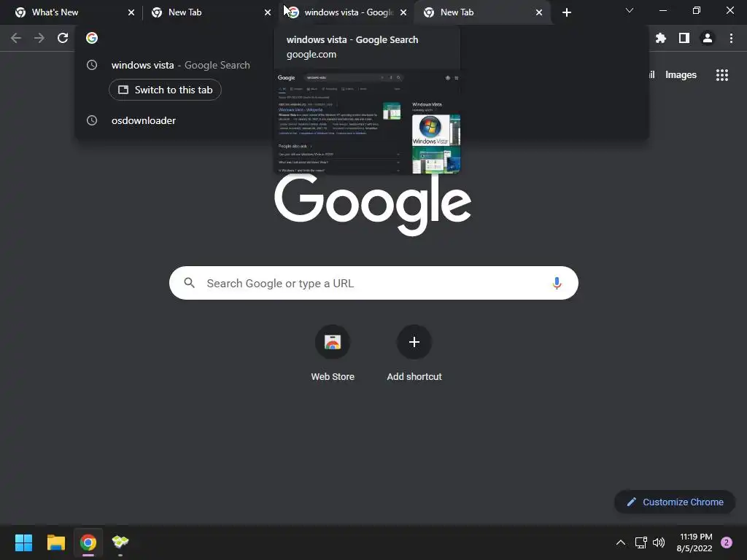747x560 pixels.
Task: Minimize the Chrome window
Action: (662, 10)
